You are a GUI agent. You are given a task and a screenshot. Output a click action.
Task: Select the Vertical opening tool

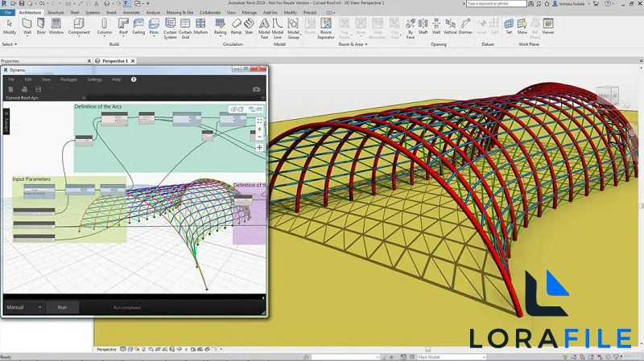[x=450, y=27]
